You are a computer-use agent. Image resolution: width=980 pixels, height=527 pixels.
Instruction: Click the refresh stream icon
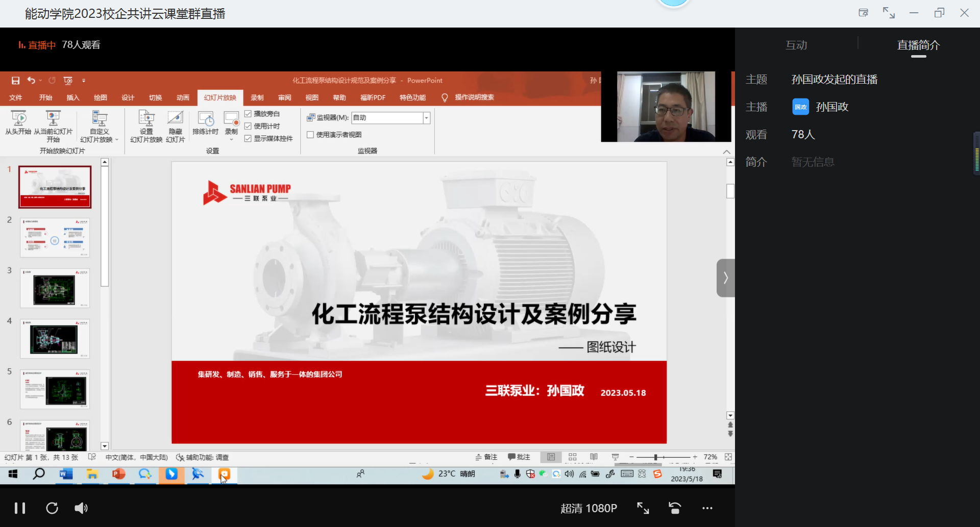(52, 508)
